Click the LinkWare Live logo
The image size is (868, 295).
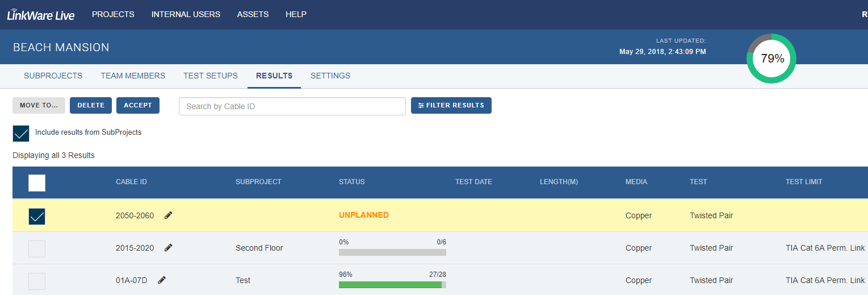click(x=40, y=15)
